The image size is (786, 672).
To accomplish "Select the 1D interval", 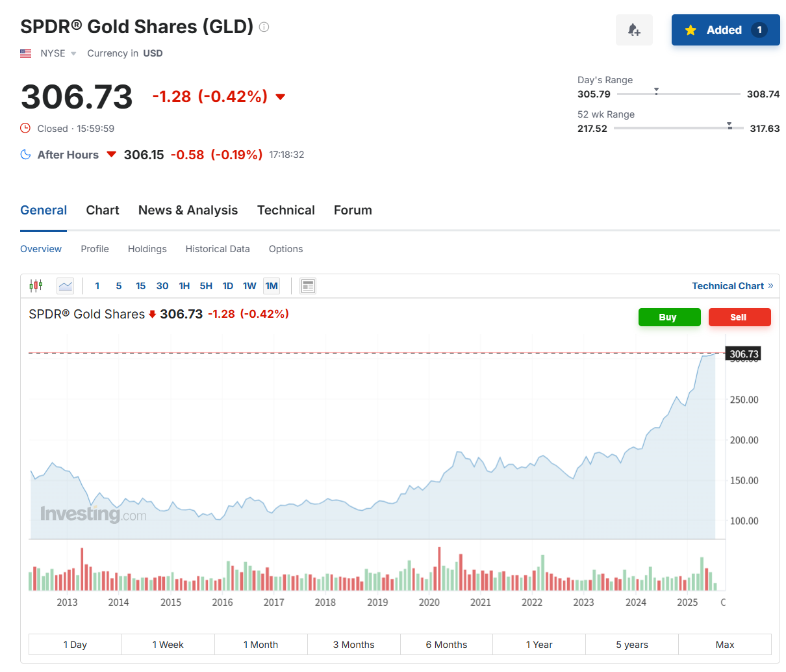I will pyautogui.click(x=228, y=286).
